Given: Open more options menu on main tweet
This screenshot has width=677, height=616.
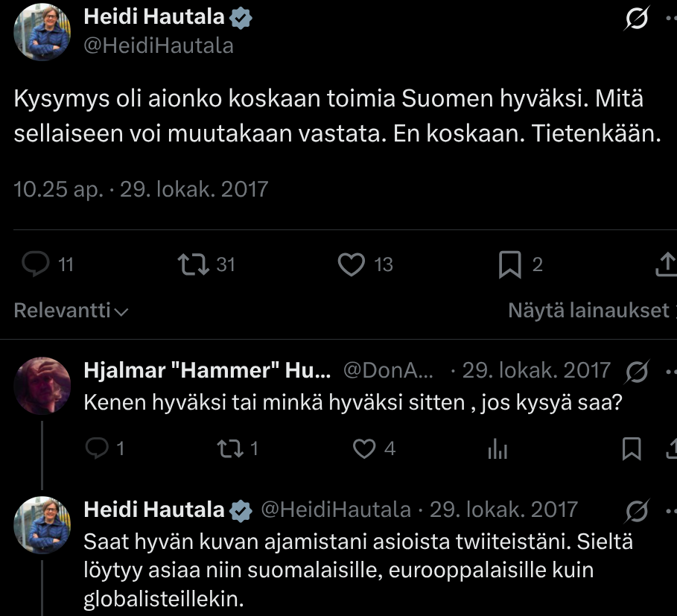Looking at the screenshot, I should pos(670,19).
